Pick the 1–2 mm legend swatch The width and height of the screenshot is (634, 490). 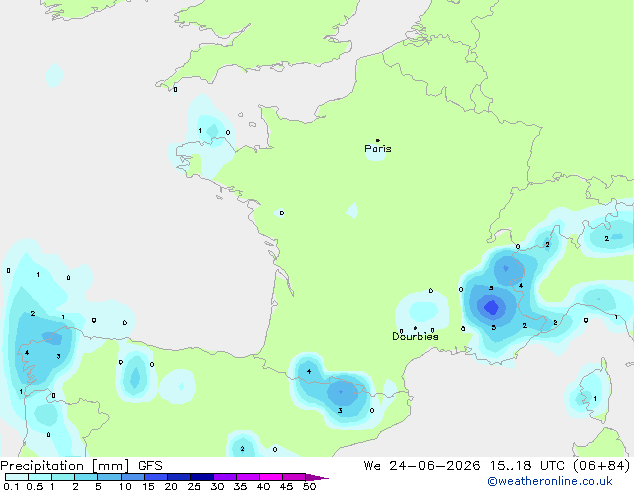(63, 477)
